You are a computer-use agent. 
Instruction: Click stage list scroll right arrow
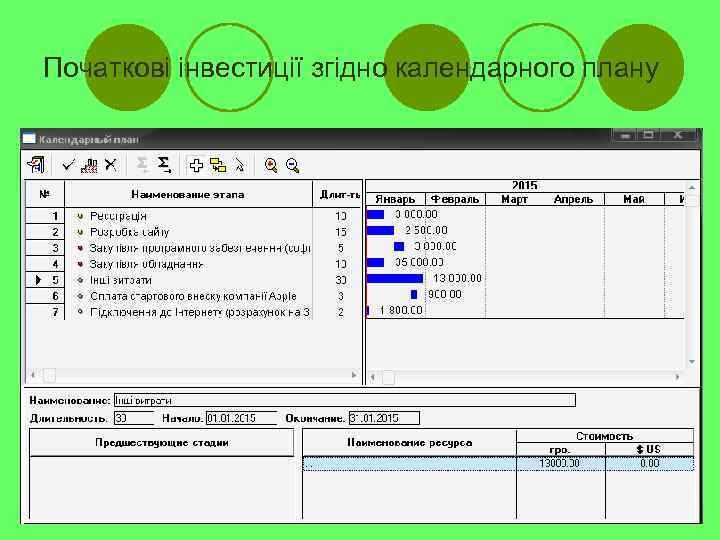pos(354,375)
